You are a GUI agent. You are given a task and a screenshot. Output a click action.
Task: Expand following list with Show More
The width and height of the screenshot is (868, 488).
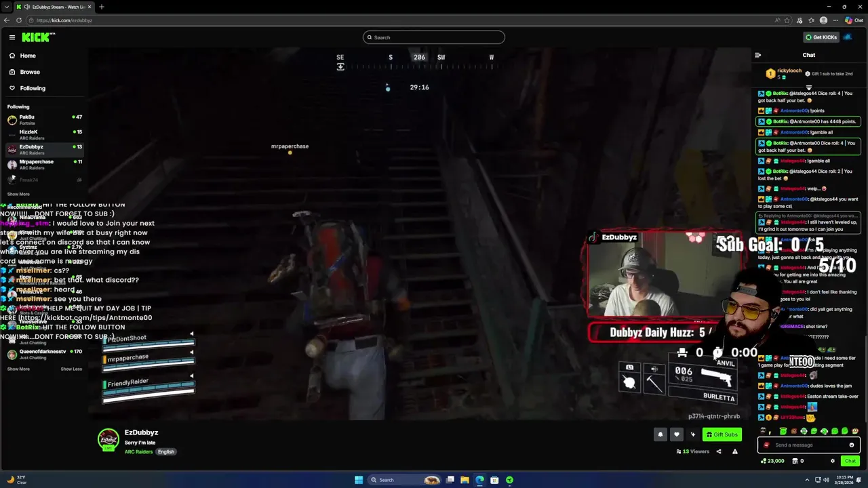point(18,194)
